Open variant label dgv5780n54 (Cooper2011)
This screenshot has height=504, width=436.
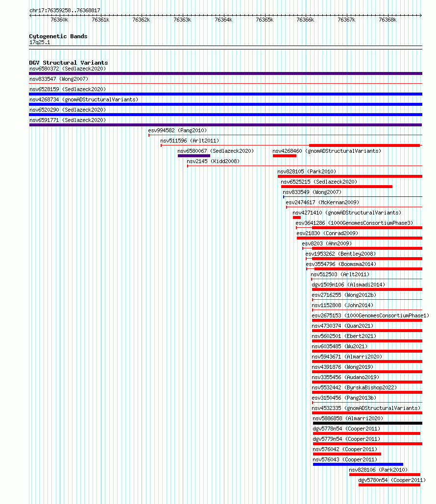pyautogui.click(x=392, y=480)
